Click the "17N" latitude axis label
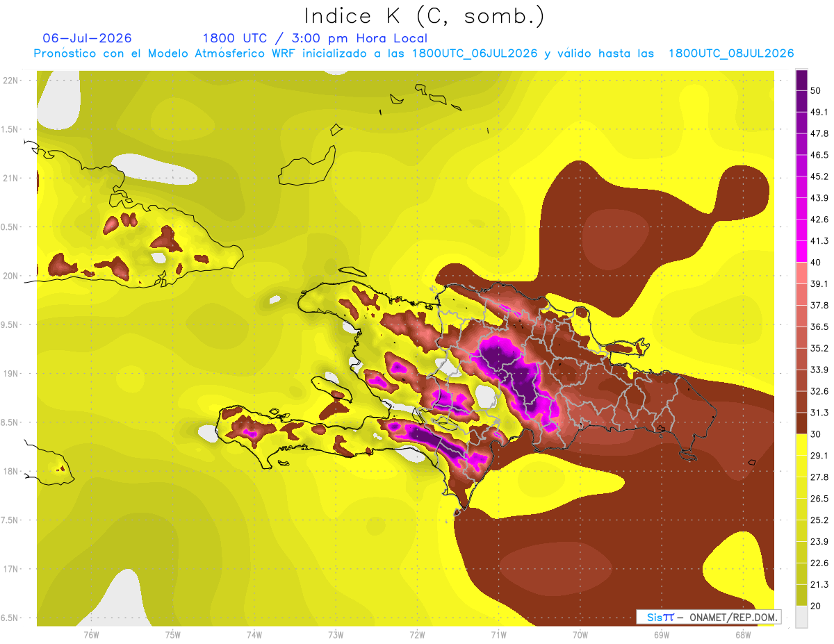The width and height of the screenshot is (834, 644). click(11, 570)
